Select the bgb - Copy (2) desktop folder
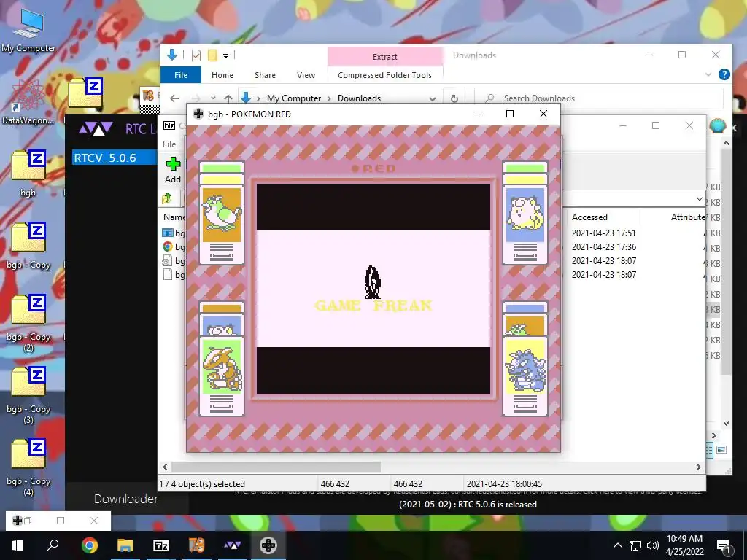Screen dimensions: 747x560 tap(28, 323)
